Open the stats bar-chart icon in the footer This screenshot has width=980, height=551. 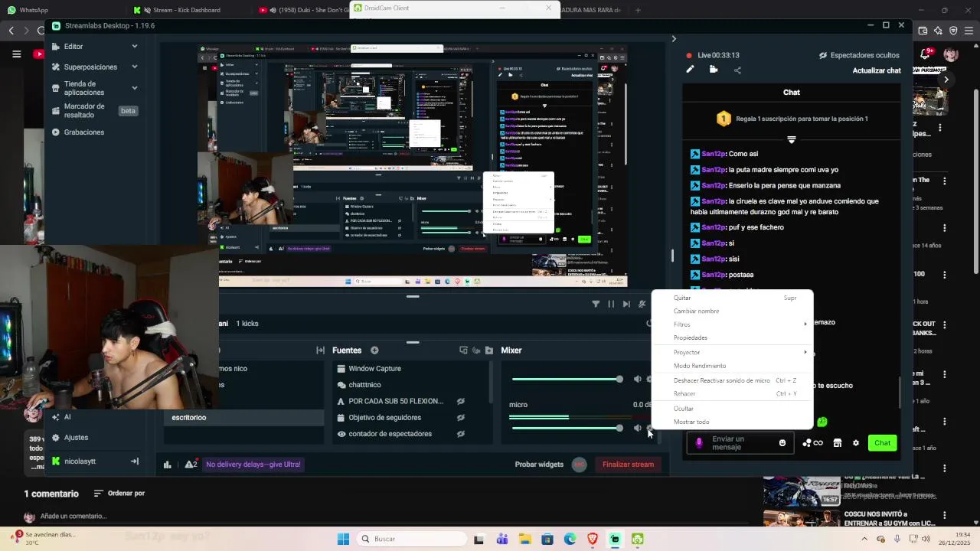tap(167, 465)
